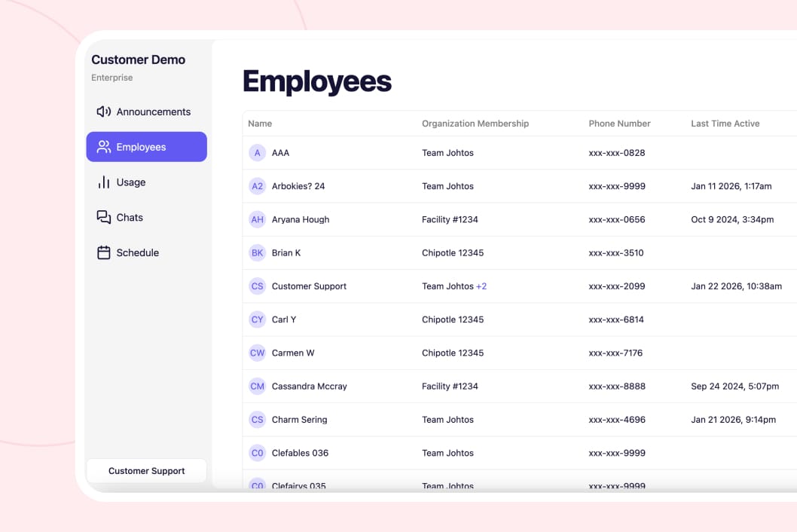Select employee name Carl Y
The image size is (797, 532).
click(284, 320)
